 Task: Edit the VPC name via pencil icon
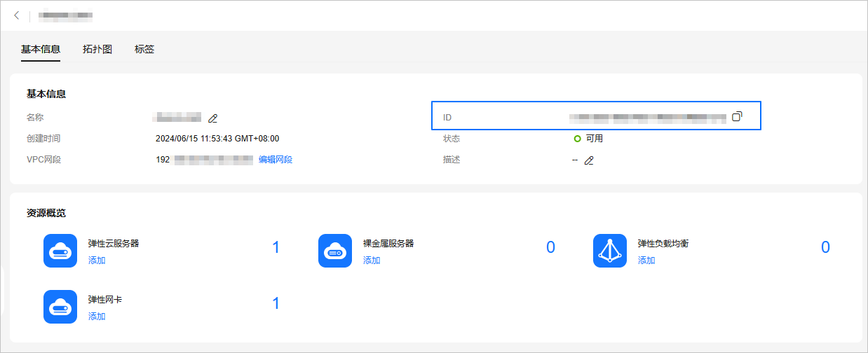coord(212,118)
